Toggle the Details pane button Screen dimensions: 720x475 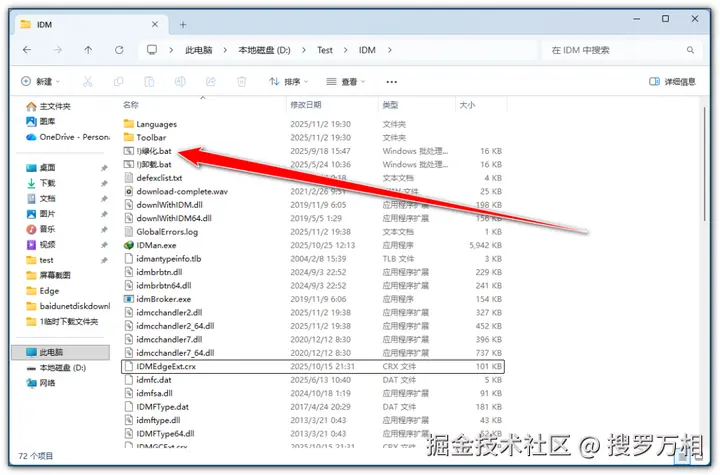coord(672,82)
